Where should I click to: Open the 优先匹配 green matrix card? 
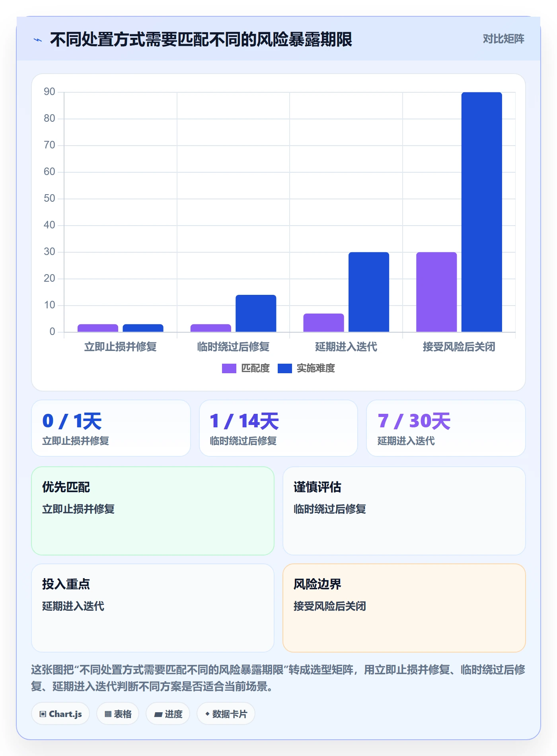pyautogui.click(x=153, y=511)
